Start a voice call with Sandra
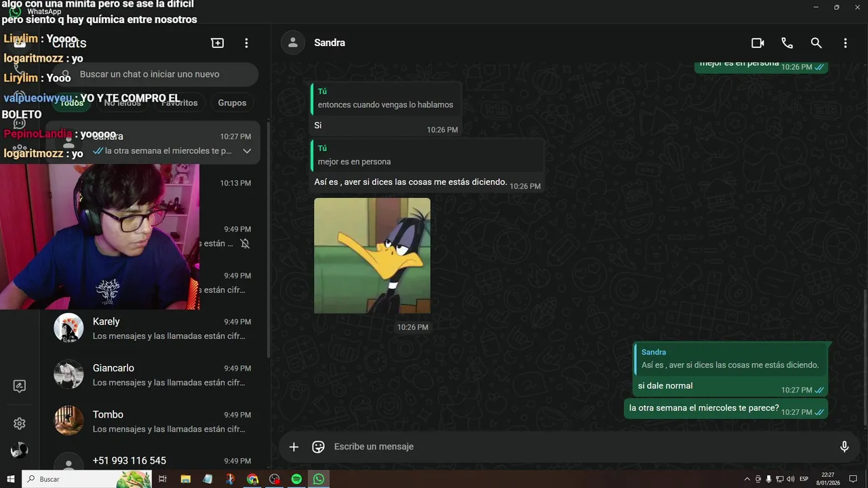Image resolution: width=868 pixels, height=488 pixels. [x=787, y=43]
